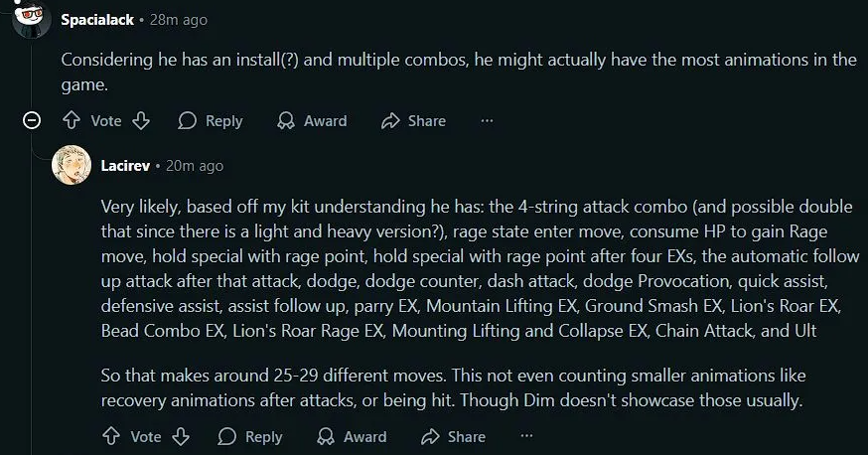
Task: Open more options for Spacialack's comment
Action: pyautogui.click(x=488, y=120)
